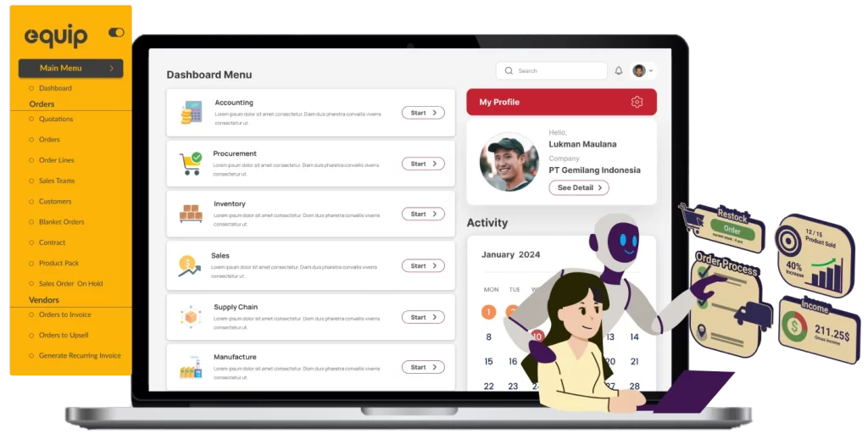This screenshot has width=868, height=434.
Task: Open notifications bell icon
Action: point(619,71)
